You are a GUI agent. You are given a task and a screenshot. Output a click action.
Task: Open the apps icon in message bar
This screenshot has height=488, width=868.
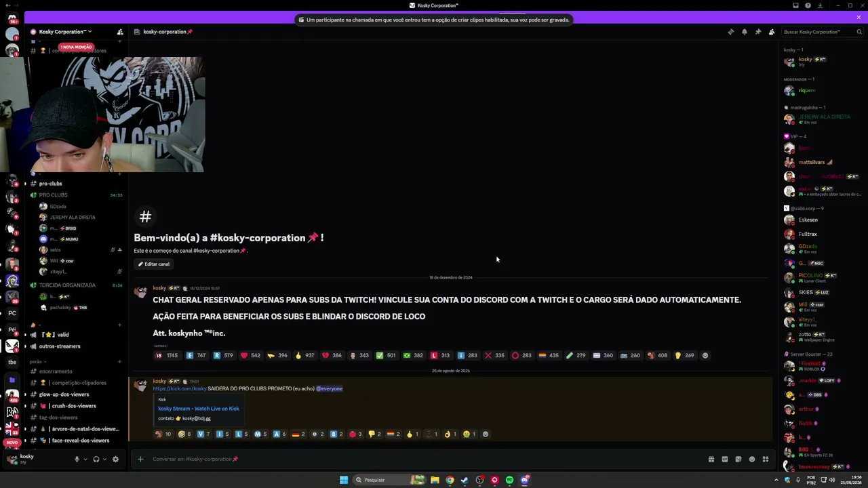tap(765, 460)
